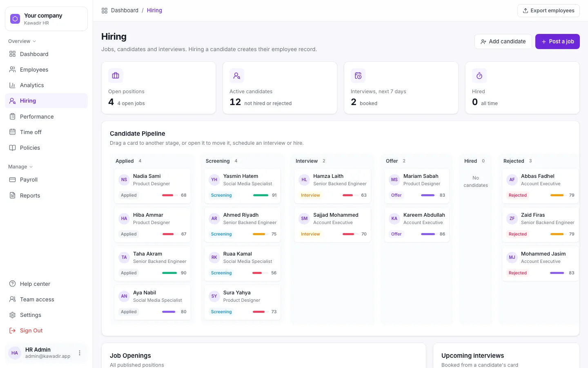Click the Hired stopwatch icon
Screen dimensions: 588x368
479,76
